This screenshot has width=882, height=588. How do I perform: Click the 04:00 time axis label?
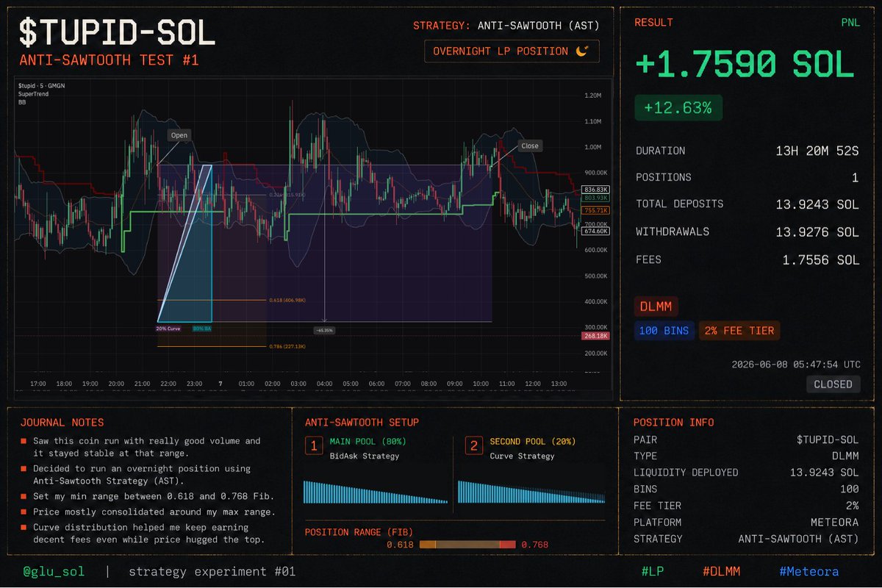324,384
